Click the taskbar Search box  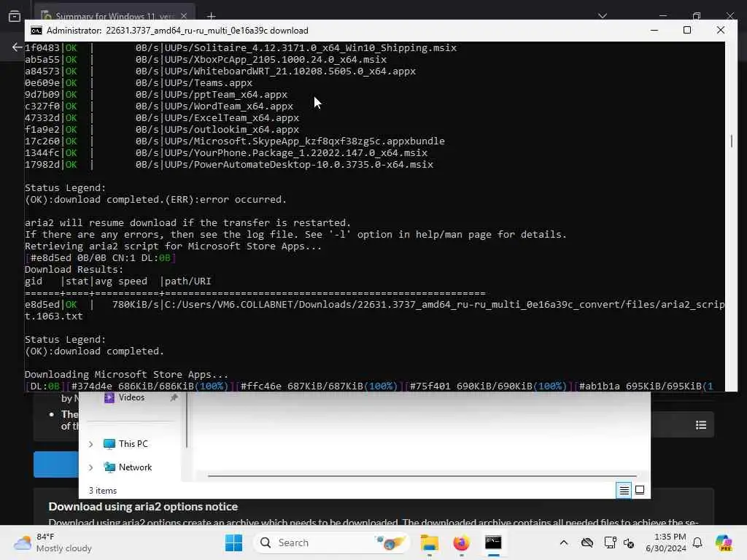(332, 542)
